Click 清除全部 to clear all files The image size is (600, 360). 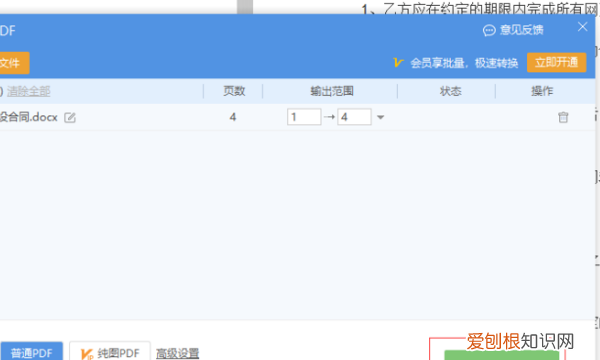click(x=29, y=91)
